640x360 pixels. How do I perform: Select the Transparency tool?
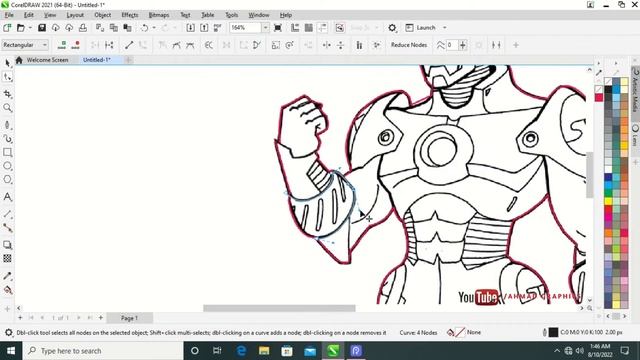tap(7, 258)
